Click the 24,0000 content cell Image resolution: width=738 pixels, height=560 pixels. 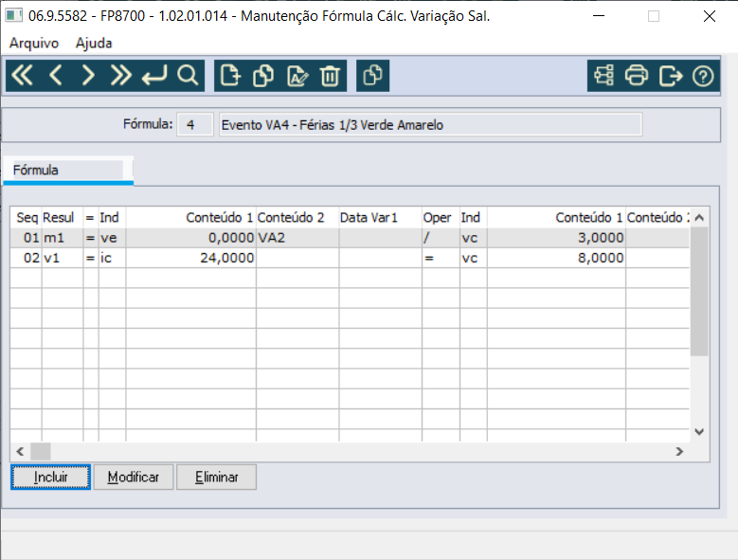tap(190, 258)
